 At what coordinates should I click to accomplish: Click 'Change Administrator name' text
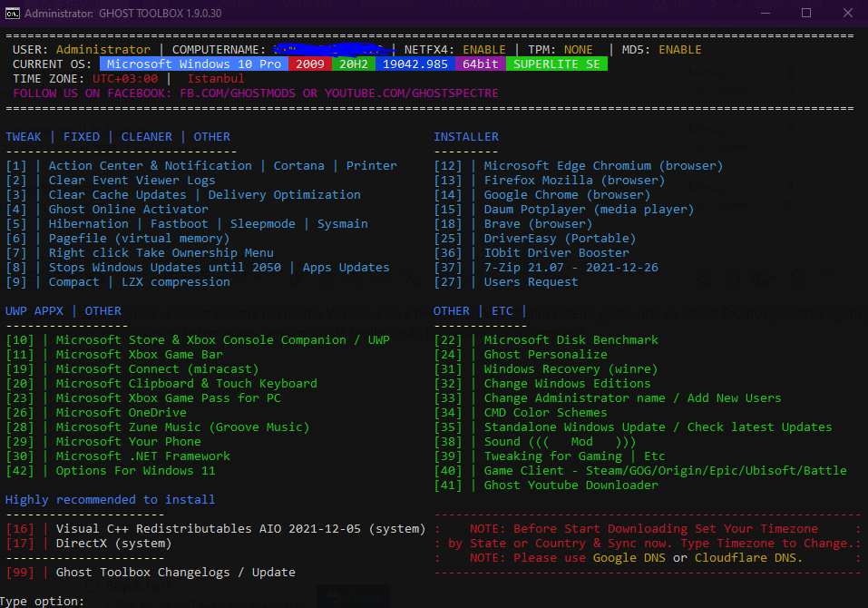tap(575, 397)
